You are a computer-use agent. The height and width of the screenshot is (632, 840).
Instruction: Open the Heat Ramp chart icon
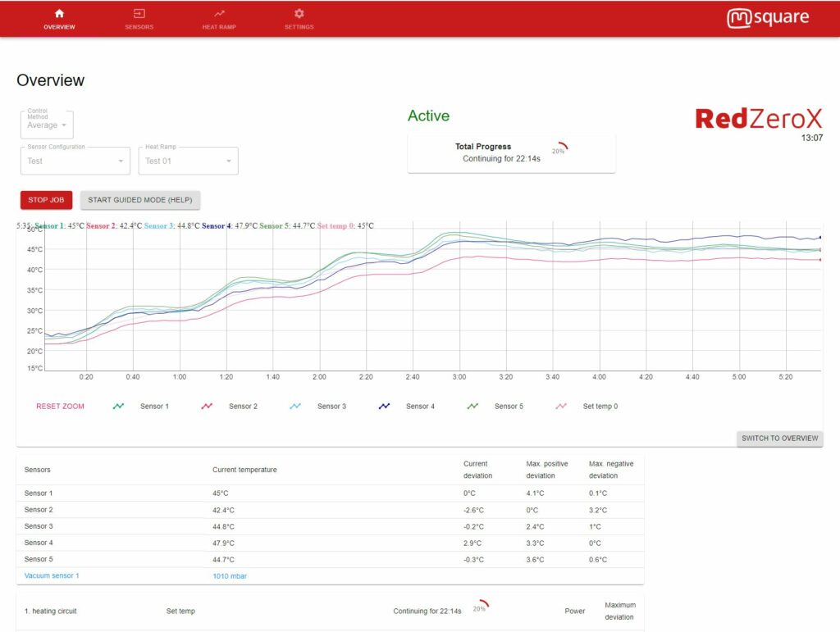[219, 14]
